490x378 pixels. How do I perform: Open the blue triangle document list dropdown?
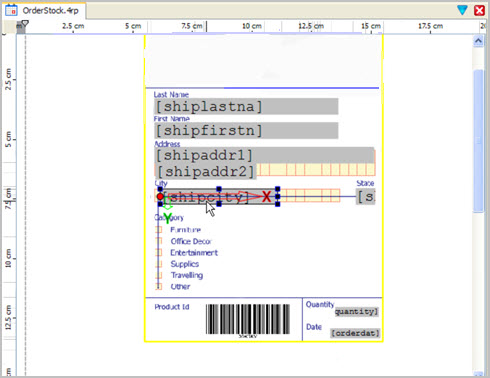click(x=462, y=10)
